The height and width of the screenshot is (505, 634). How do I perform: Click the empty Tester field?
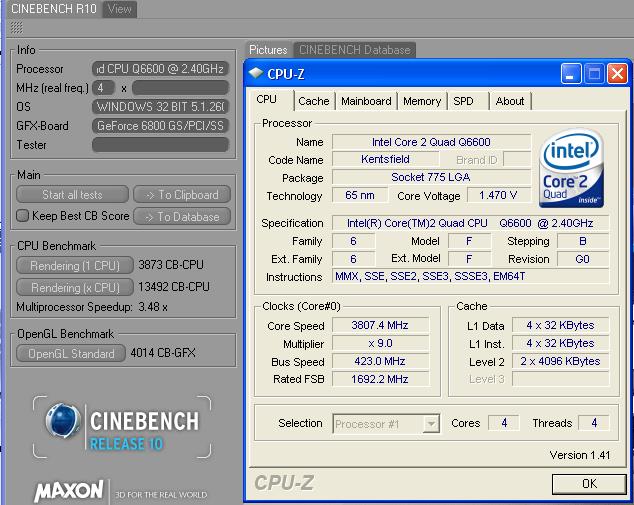tap(161, 145)
